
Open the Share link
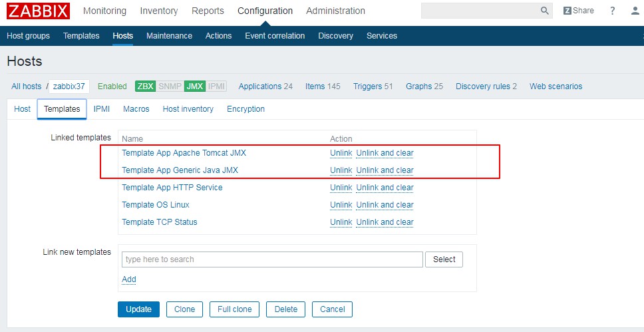578,11
